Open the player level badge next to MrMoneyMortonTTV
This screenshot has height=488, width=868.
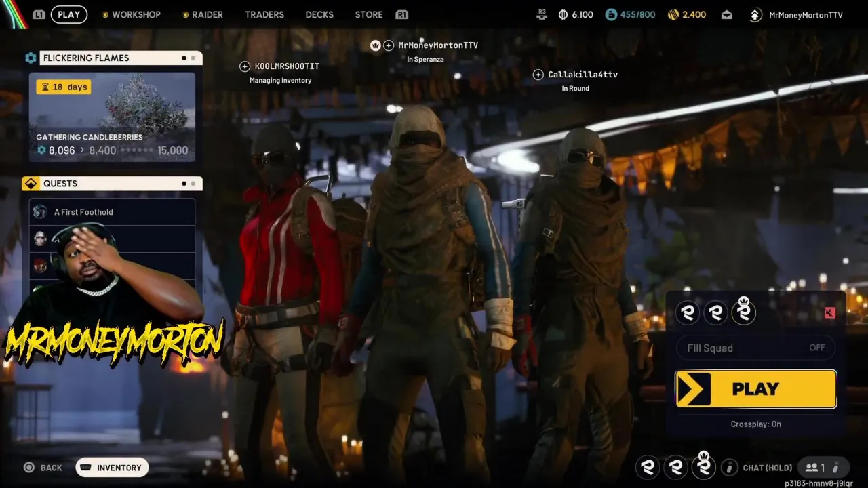click(755, 14)
